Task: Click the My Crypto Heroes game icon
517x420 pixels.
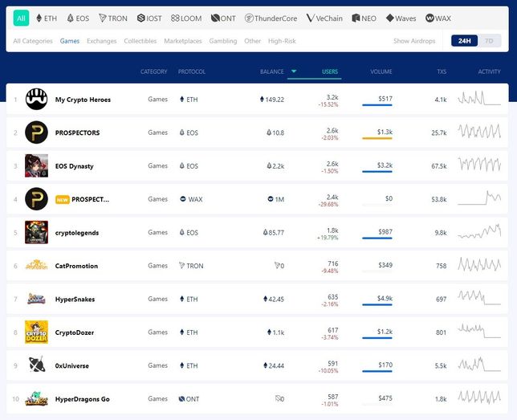Action: pos(36,100)
